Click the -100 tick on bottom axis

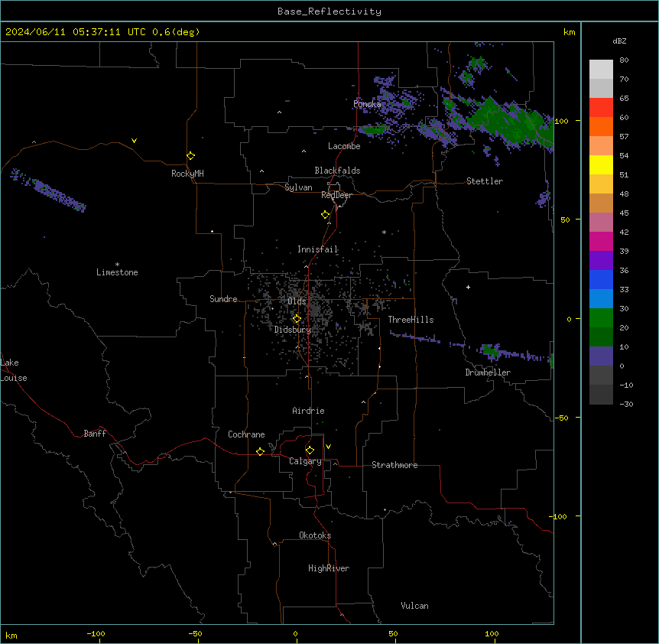tap(96, 634)
